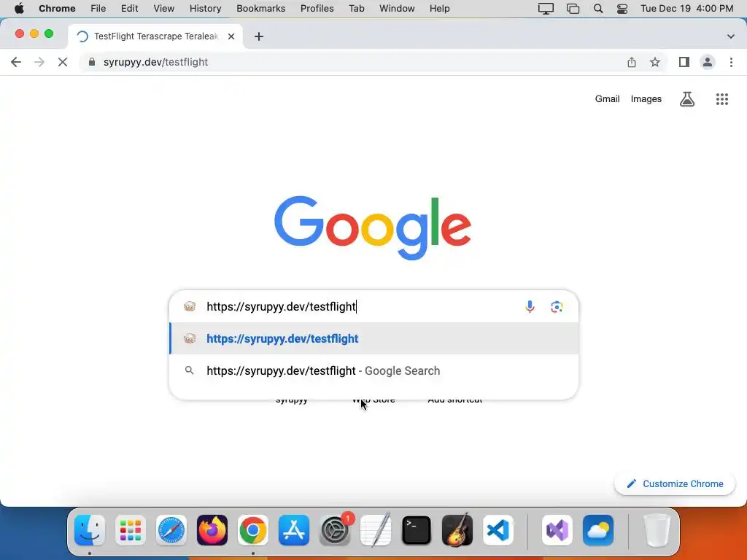Open Visual Studio from the Dock
Screen dimensions: 747x560
point(557,530)
